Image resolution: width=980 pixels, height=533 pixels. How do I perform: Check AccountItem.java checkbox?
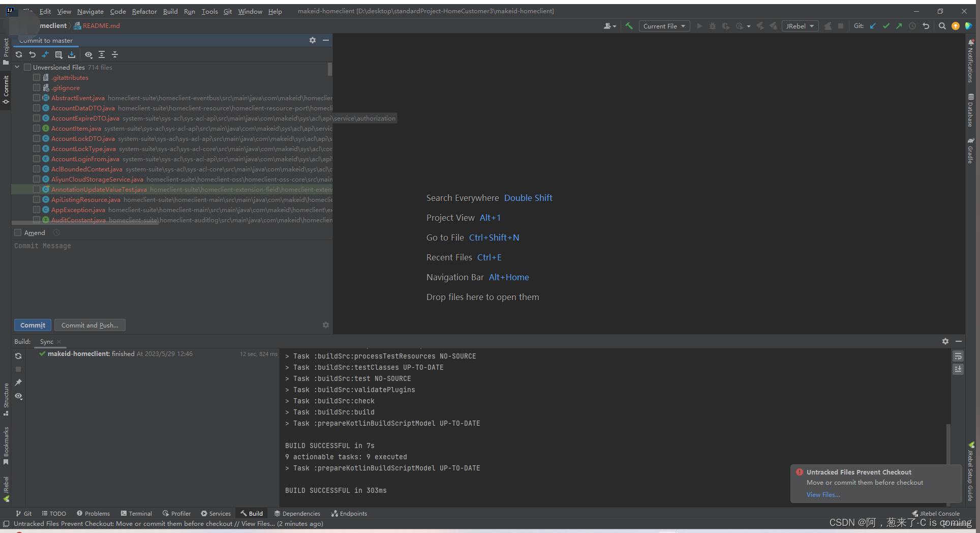point(37,128)
